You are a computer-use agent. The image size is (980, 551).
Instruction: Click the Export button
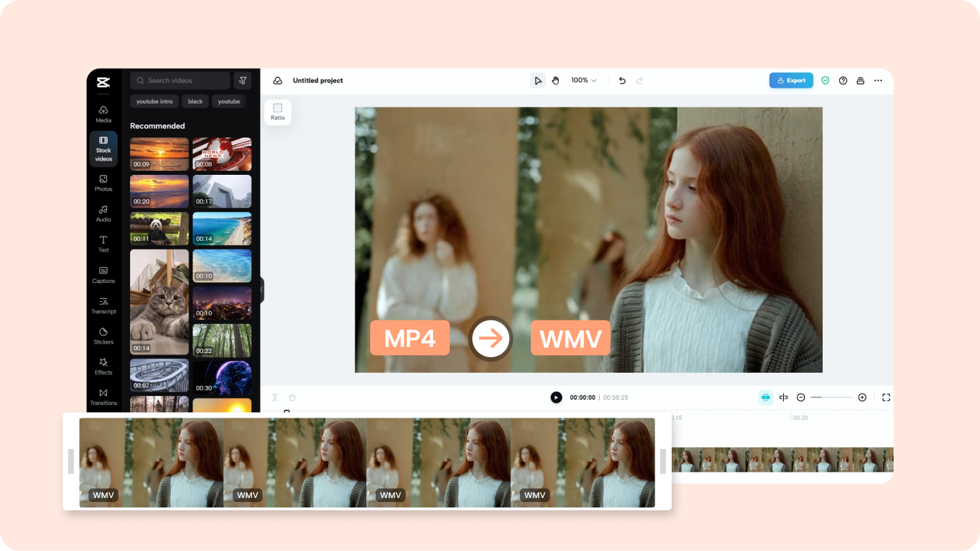pyautogui.click(x=791, y=80)
